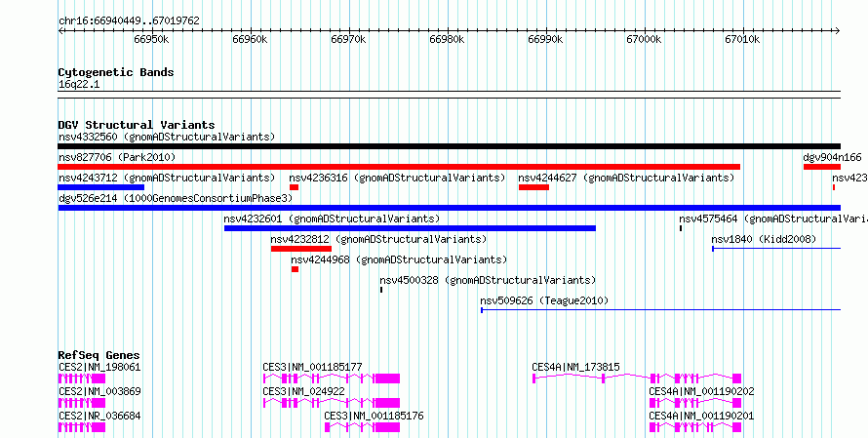Viewport: 868px width, 438px height.
Task: Open the CES2|NM_003869 gene label
Action: [99, 391]
